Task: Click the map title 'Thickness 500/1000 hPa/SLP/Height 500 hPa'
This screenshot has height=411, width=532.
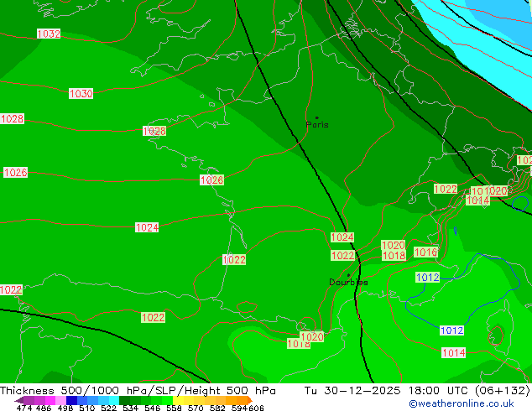Action: [138, 390]
